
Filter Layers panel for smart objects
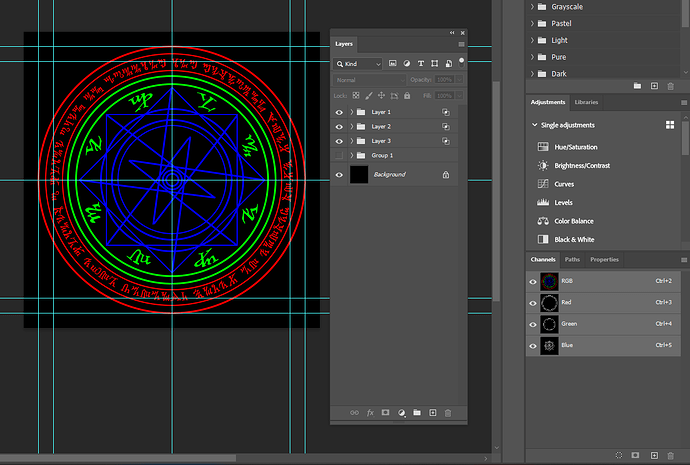pyautogui.click(x=448, y=64)
